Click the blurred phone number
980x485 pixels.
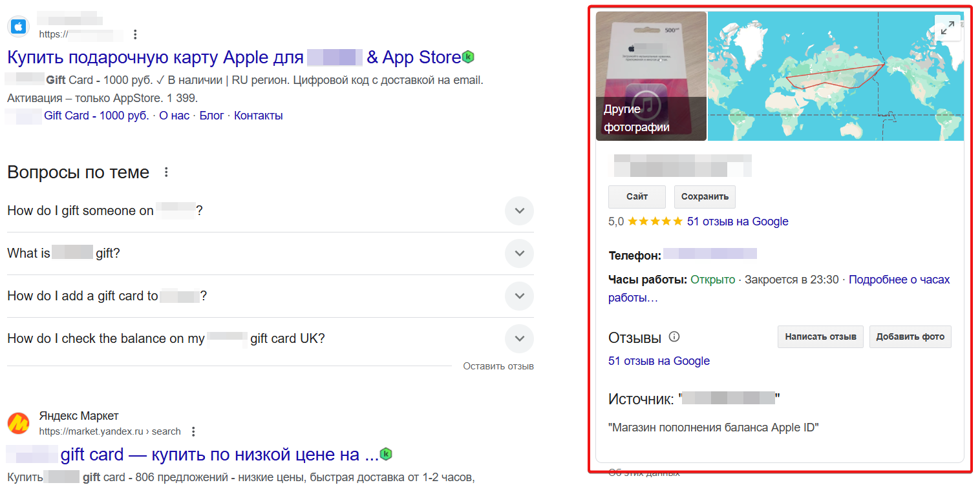(x=710, y=254)
